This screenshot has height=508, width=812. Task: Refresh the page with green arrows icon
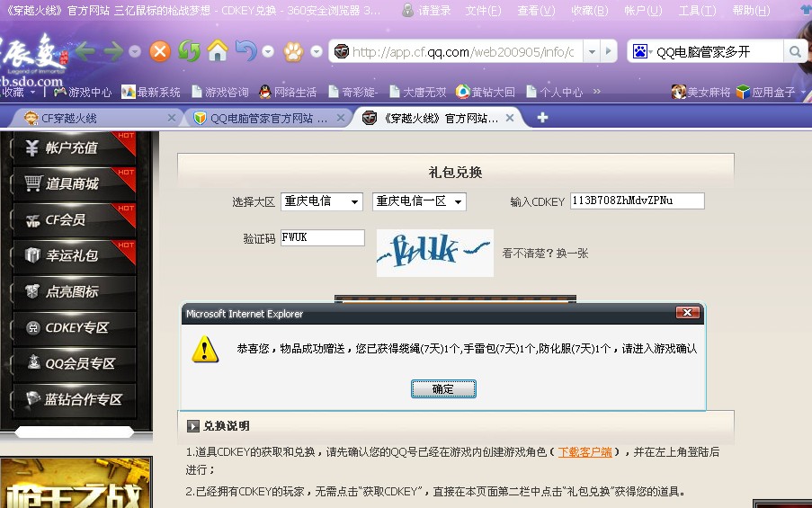point(189,51)
